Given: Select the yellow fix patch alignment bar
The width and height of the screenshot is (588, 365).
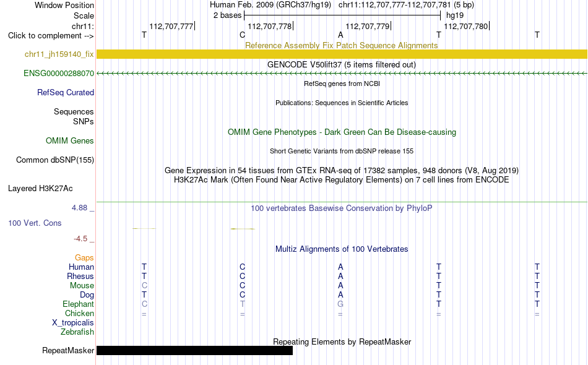Looking at the screenshot, I should pyautogui.click(x=342, y=54).
